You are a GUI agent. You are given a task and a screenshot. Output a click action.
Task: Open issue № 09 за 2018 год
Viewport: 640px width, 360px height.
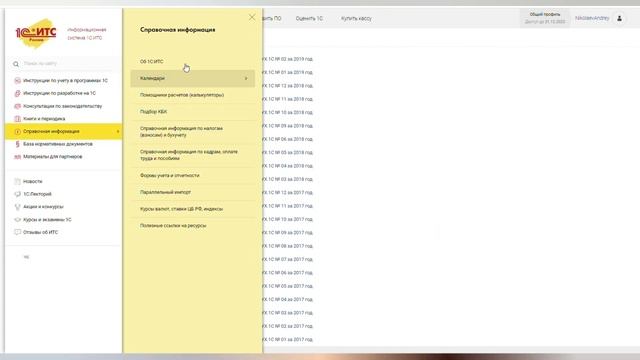(288, 126)
